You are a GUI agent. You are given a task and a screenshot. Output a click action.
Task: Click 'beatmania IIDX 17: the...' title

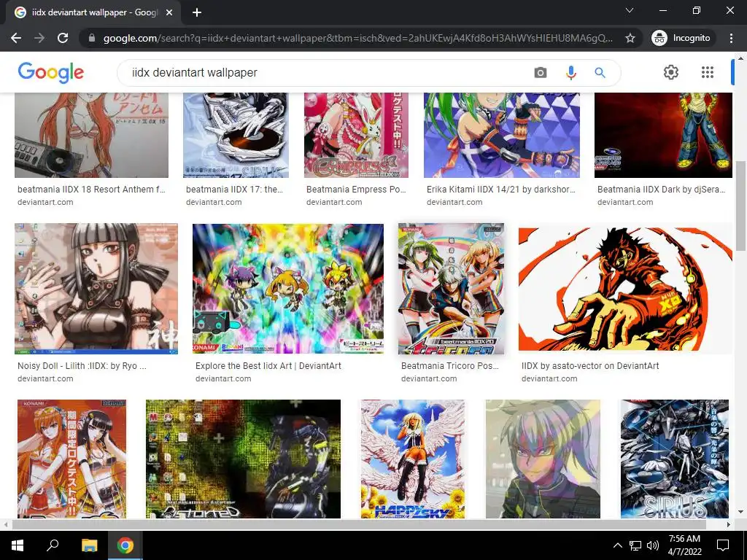tap(234, 190)
